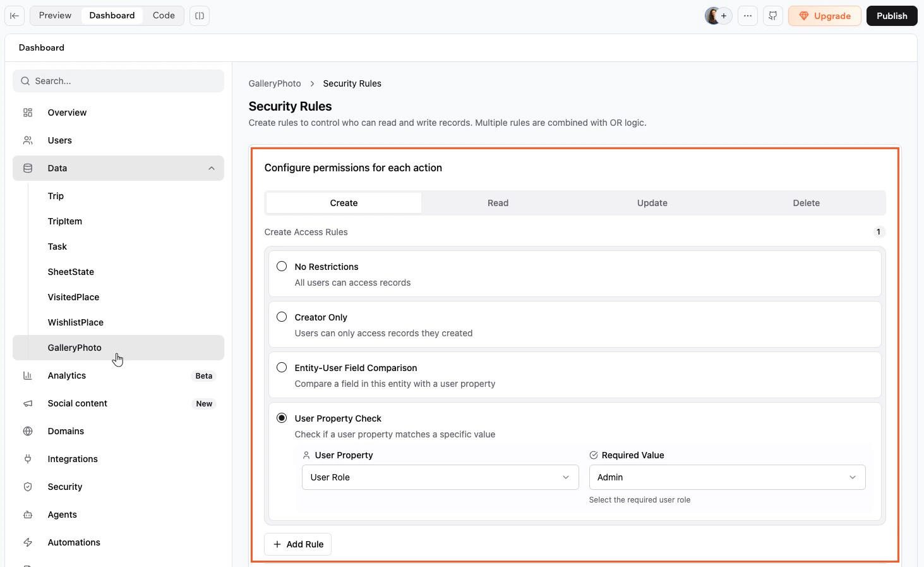Viewport: 924px width, 567px height.
Task: Click the Add Rule button
Action: pyautogui.click(x=297, y=544)
